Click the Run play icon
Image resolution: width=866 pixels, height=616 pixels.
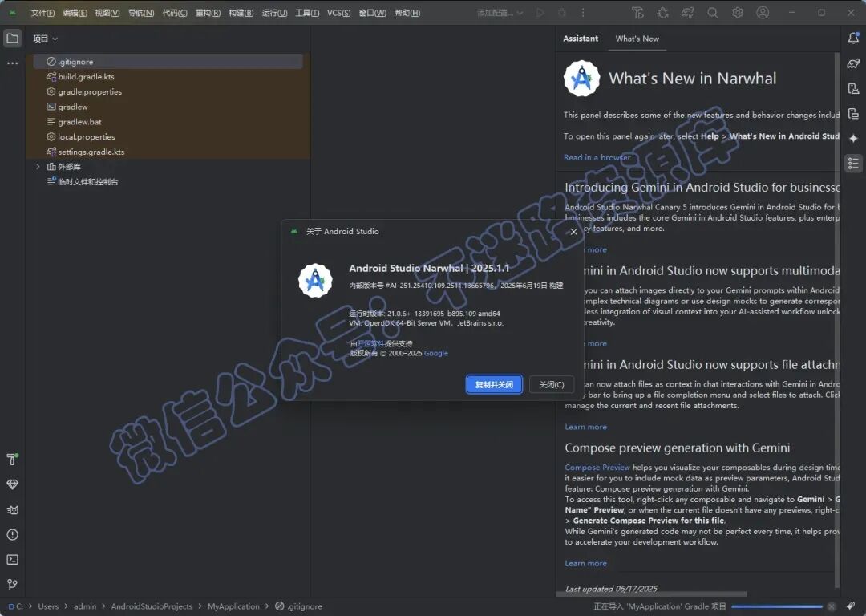pos(540,13)
